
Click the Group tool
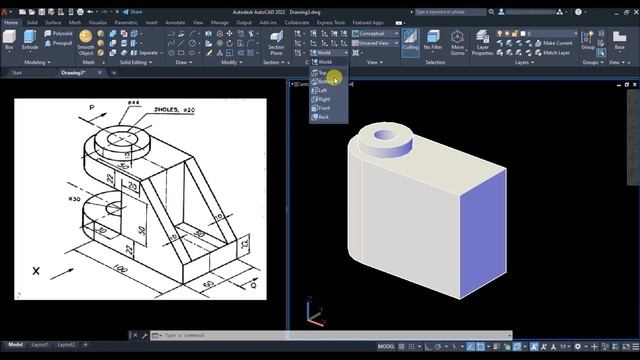pyautogui.click(x=588, y=40)
